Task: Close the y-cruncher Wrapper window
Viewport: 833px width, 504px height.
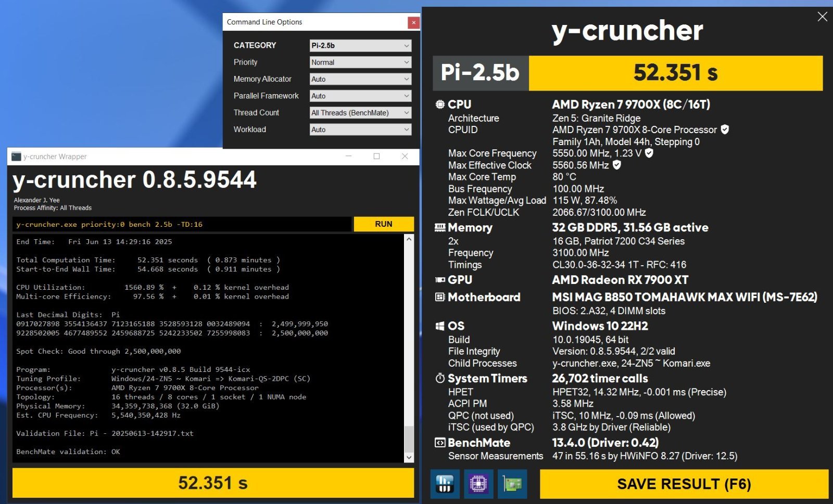Action: pyautogui.click(x=405, y=156)
